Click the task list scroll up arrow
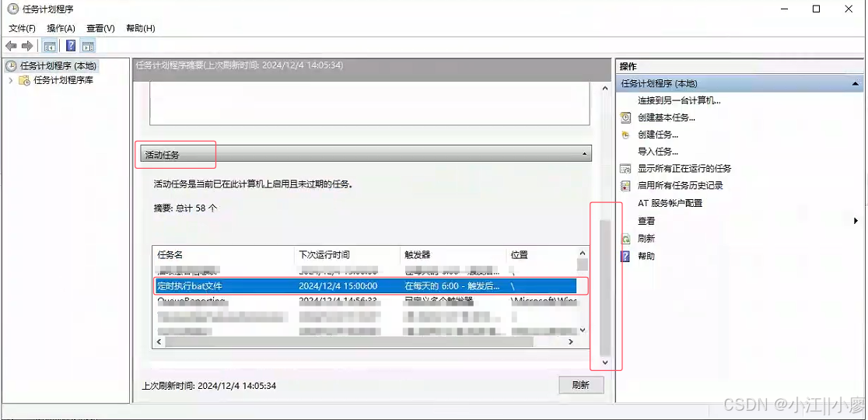868x420 pixels. pos(582,253)
